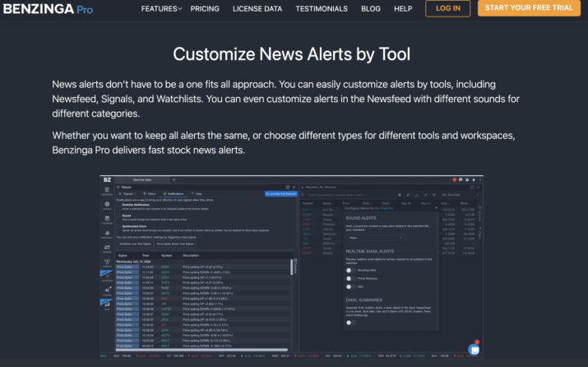588x367 pixels.
Task: Click the Benzinga Pro logo
Action: pyautogui.click(x=48, y=8)
